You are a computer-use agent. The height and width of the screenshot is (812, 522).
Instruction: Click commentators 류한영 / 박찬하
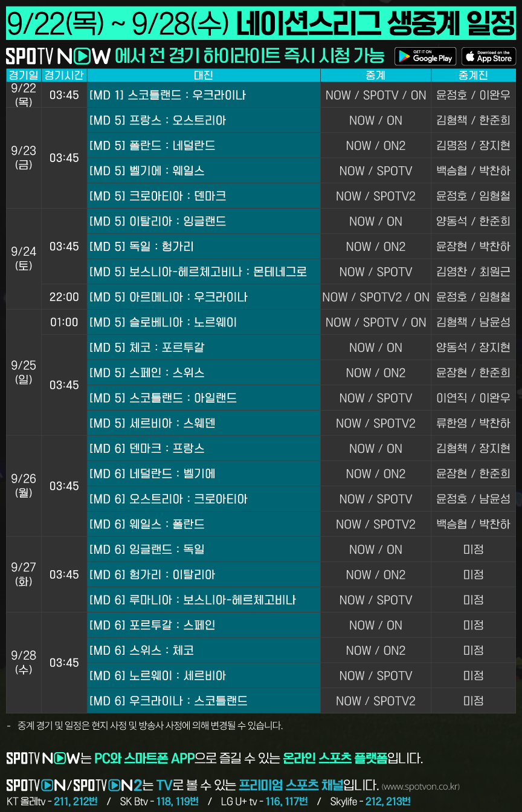click(x=474, y=423)
